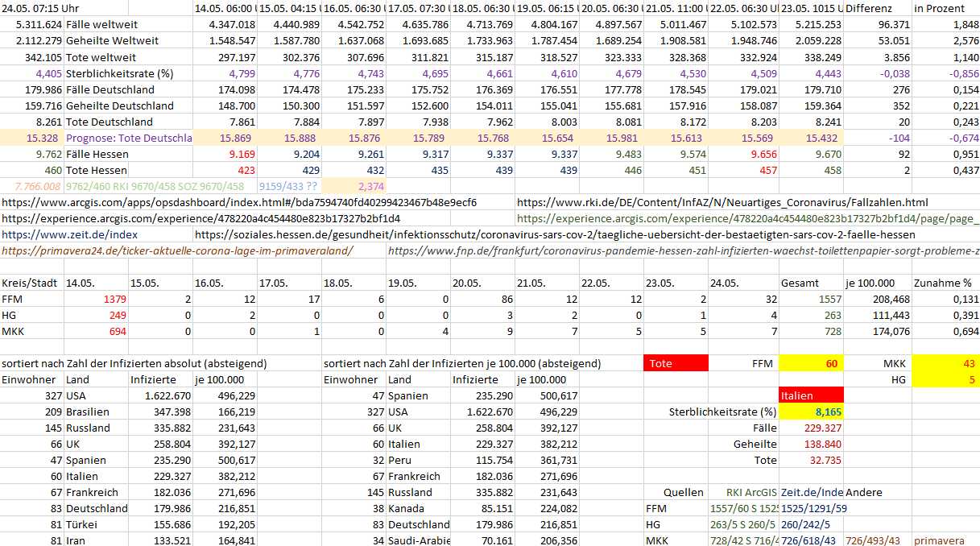The image size is (980, 546).
Task: Open the primavera24.de corona ticker link
Action: (177, 250)
